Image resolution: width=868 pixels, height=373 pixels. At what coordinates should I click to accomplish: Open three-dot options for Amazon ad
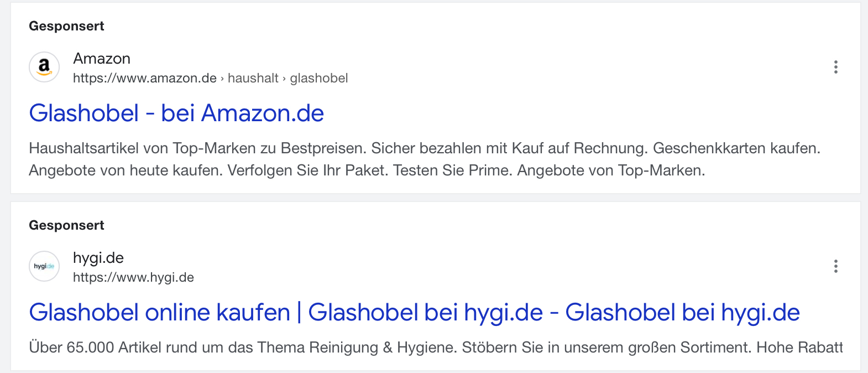tap(835, 68)
